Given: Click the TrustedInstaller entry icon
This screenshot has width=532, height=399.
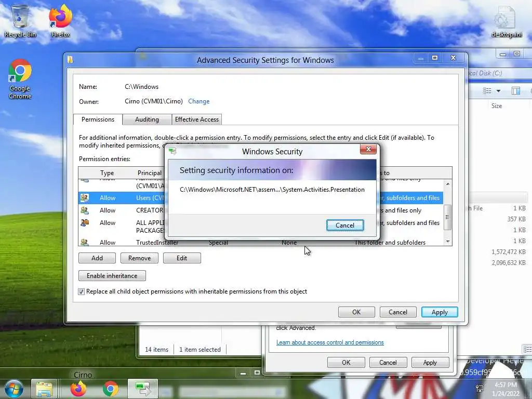Looking at the screenshot, I should pos(85,242).
